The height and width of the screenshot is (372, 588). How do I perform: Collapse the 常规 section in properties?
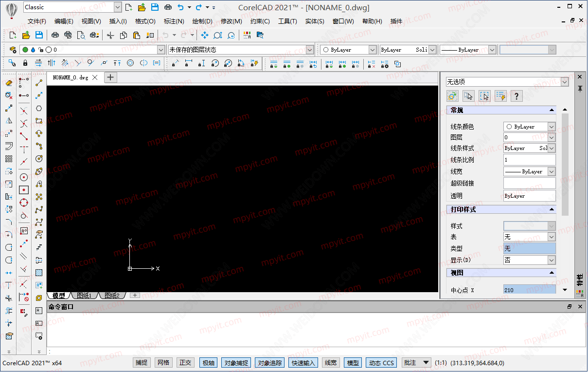point(552,111)
